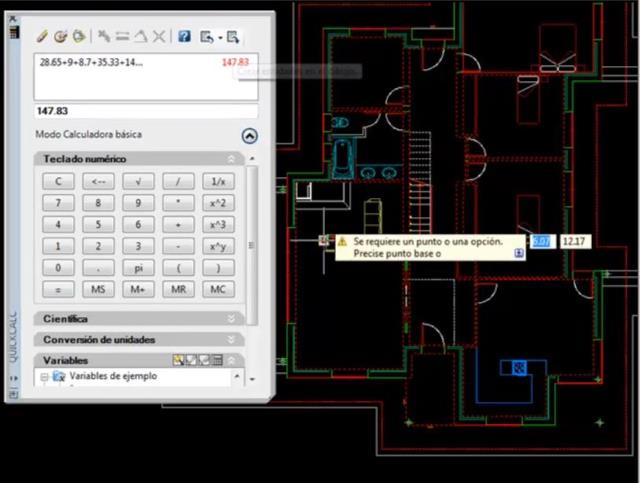Click the Get Coordinates icon
The height and width of the screenshot is (483, 640).
[104, 36]
